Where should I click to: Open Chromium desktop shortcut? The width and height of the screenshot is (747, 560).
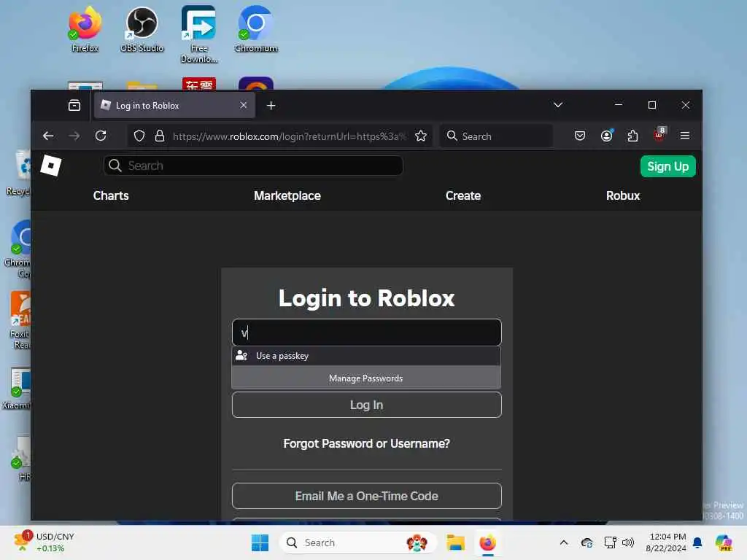pyautogui.click(x=256, y=28)
